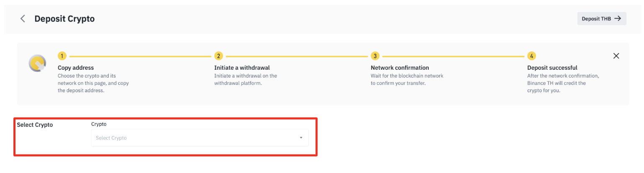Screen dimensions: 644x173
Task: Click the "Initiate a withdrawal" step title
Action: click(x=242, y=68)
